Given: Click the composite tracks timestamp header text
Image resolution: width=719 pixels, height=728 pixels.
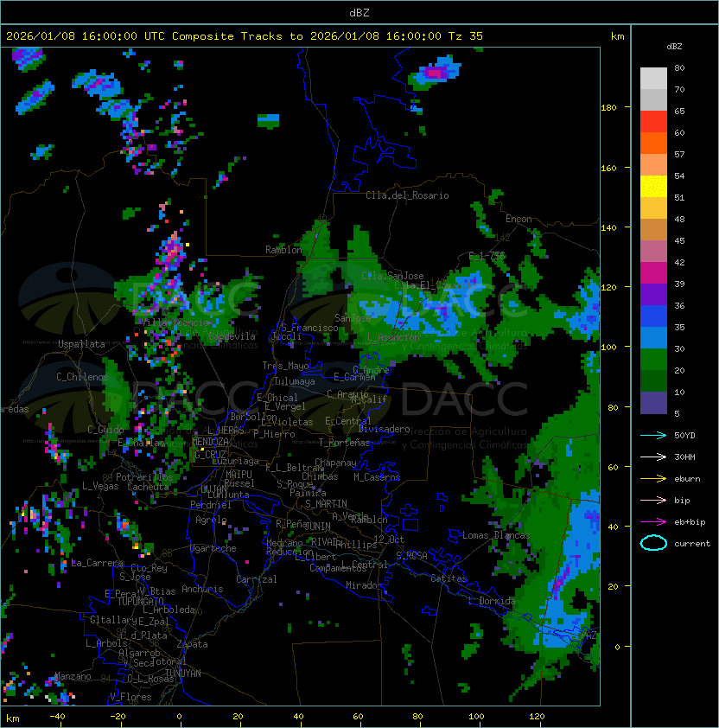Looking at the screenshot, I should click(245, 36).
